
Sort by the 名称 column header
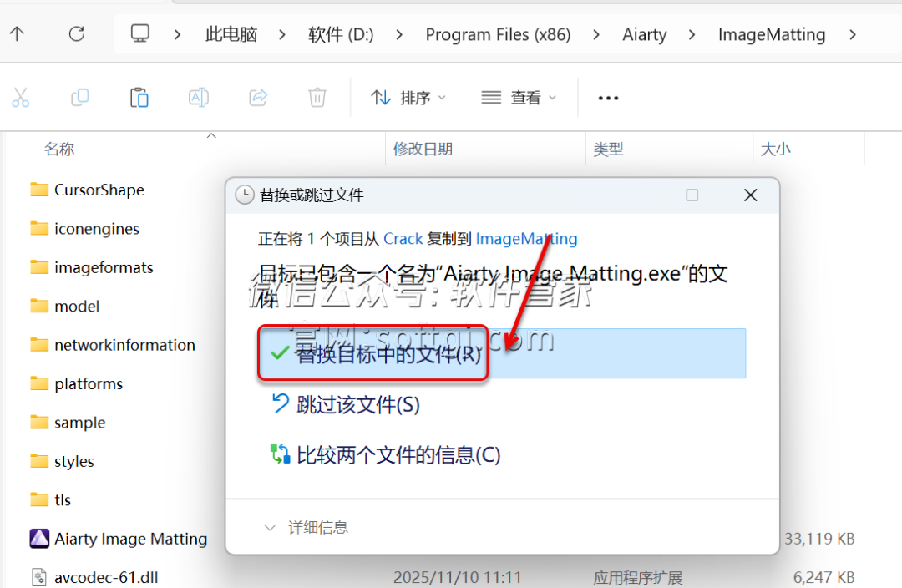point(59,150)
